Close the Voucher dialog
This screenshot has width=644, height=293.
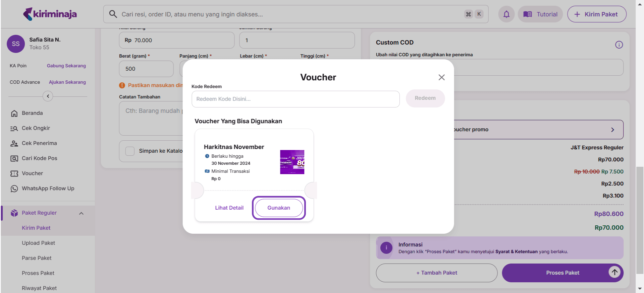pyautogui.click(x=441, y=77)
